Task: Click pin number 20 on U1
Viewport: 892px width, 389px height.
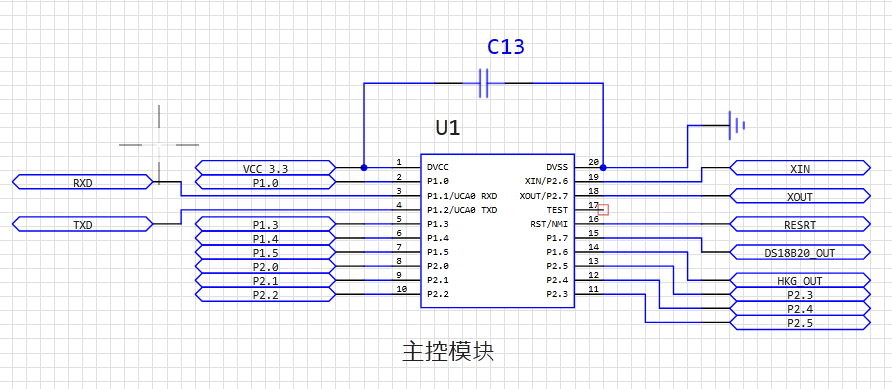Action: coord(594,163)
